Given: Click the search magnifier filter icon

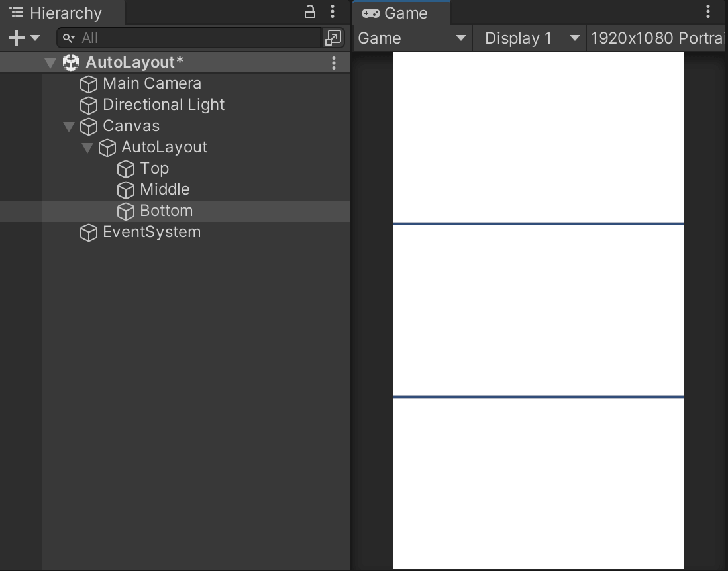Looking at the screenshot, I should [69, 38].
